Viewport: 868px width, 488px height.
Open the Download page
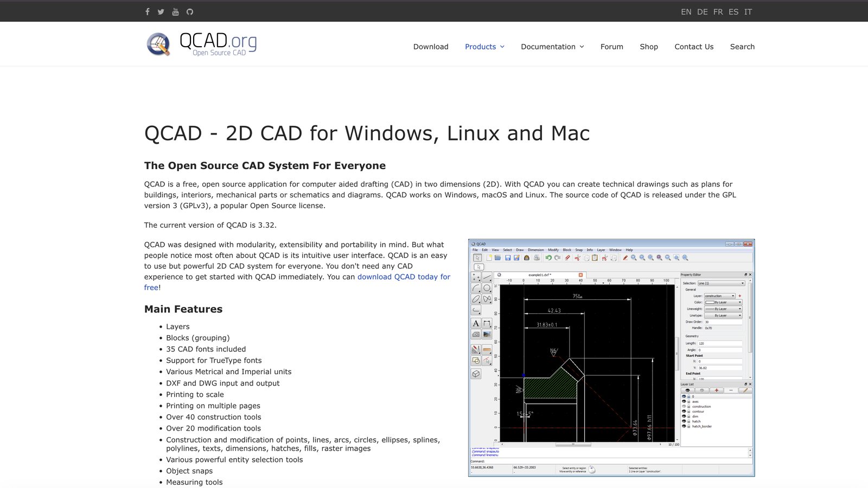pos(431,47)
